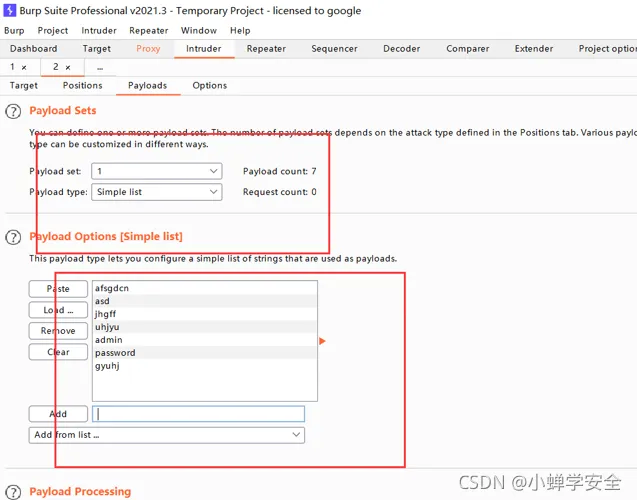The height and width of the screenshot is (500, 637).
Task: Switch to the Extender tab
Action: 534,49
